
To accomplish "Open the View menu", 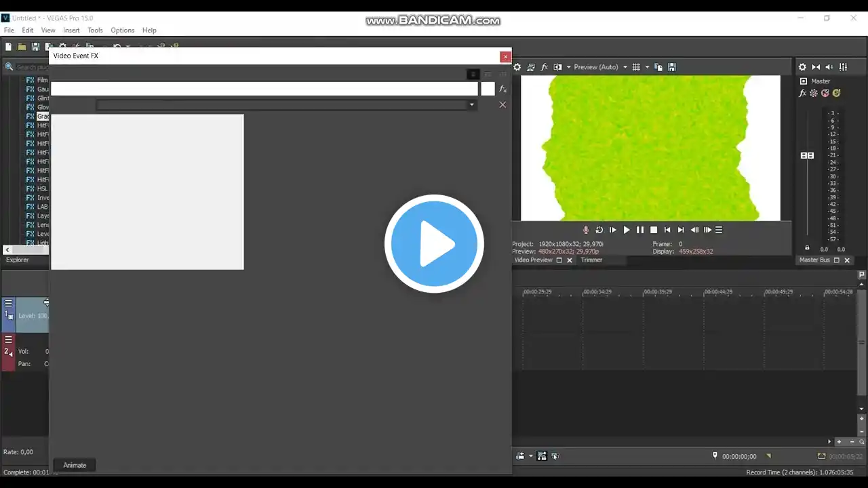I will [48, 30].
